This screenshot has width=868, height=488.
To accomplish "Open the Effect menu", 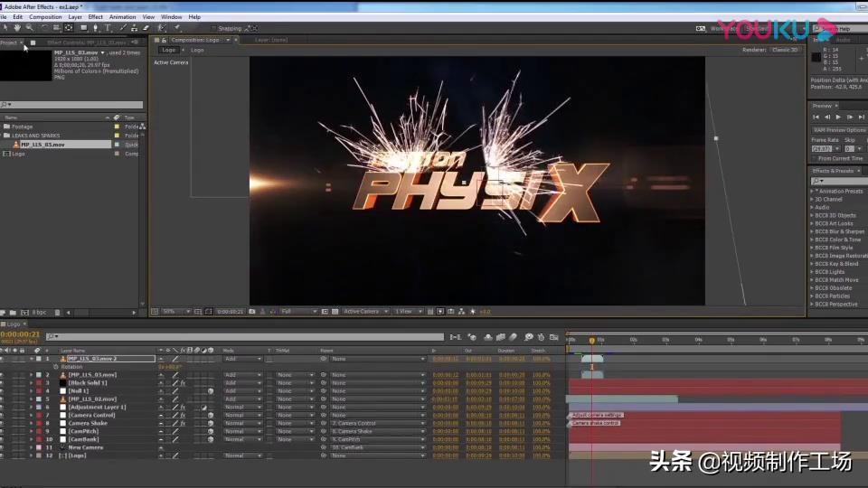I will [x=95, y=17].
